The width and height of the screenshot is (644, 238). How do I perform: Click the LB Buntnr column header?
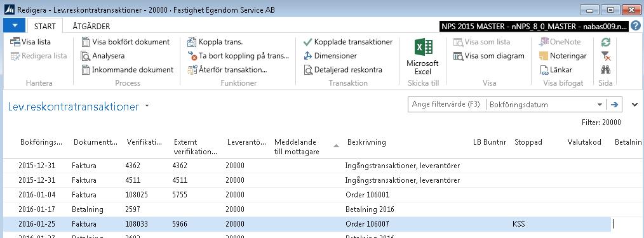pos(490,142)
